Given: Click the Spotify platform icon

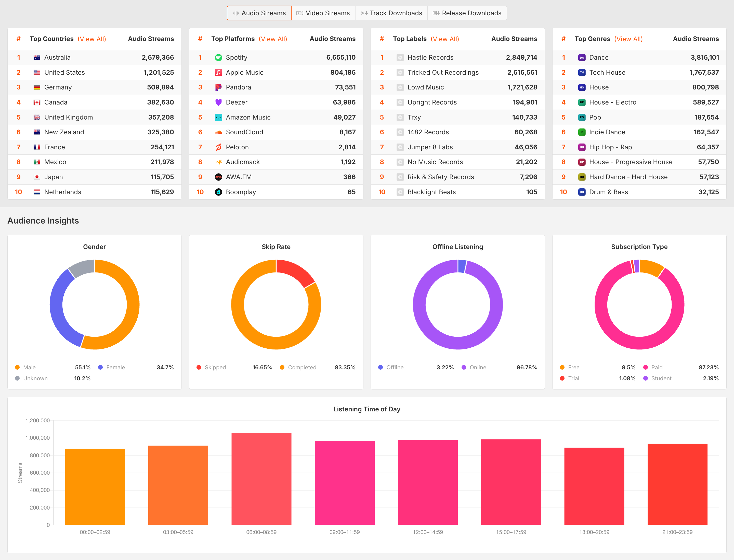Looking at the screenshot, I should [x=218, y=57].
